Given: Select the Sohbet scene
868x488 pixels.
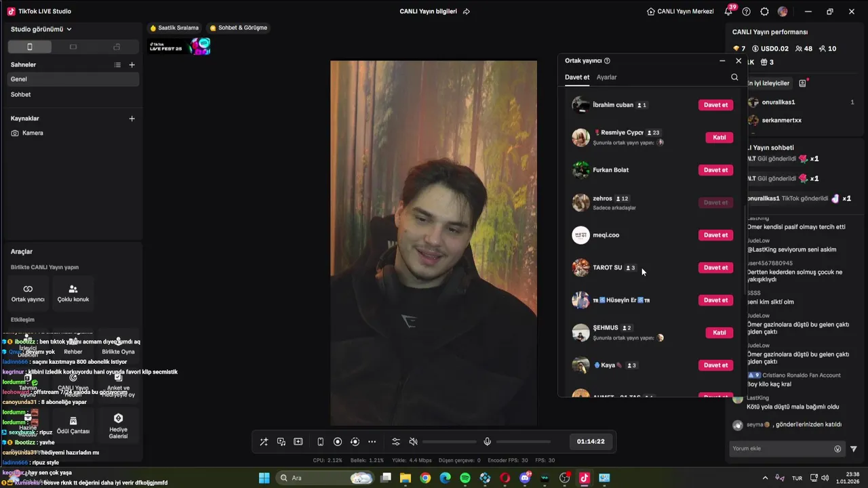Looking at the screenshot, I should tap(73, 94).
